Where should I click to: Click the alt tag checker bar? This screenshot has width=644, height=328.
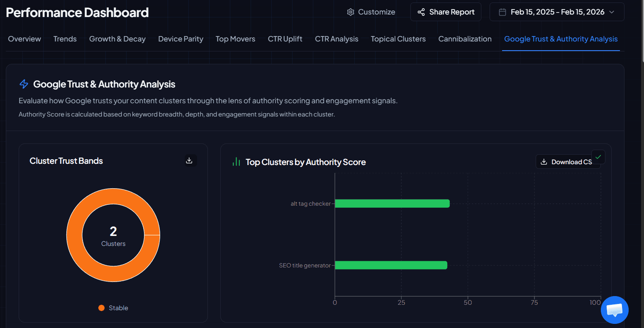click(x=392, y=203)
